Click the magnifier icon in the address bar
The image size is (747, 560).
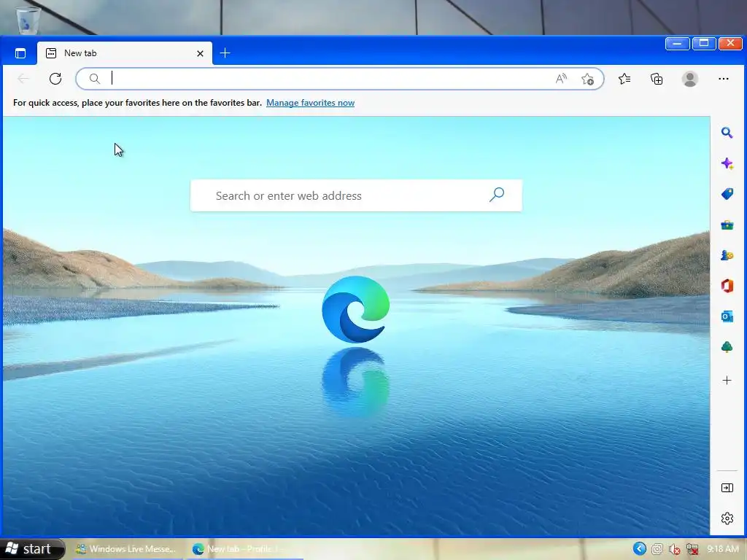click(95, 79)
